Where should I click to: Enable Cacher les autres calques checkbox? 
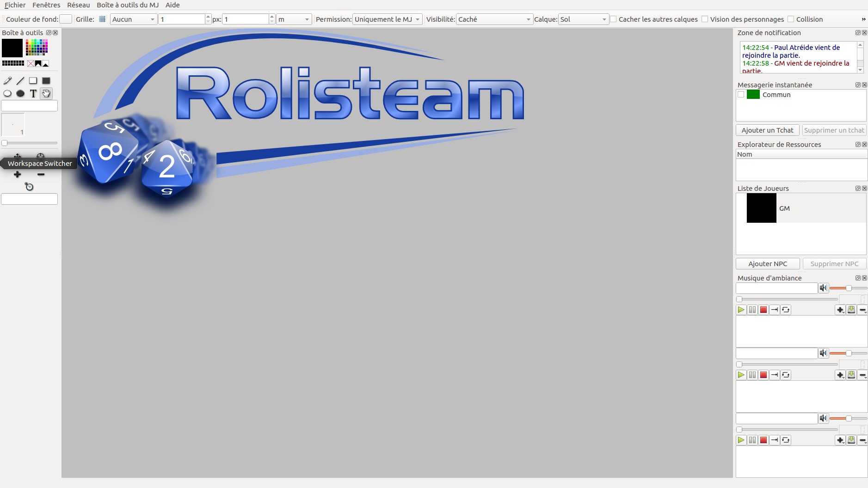pyautogui.click(x=614, y=19)
